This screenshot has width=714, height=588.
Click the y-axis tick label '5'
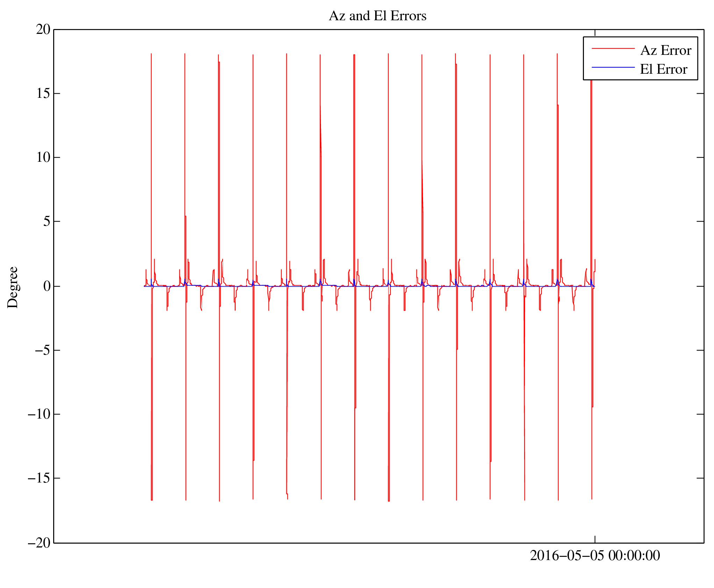tap(47, 221)
